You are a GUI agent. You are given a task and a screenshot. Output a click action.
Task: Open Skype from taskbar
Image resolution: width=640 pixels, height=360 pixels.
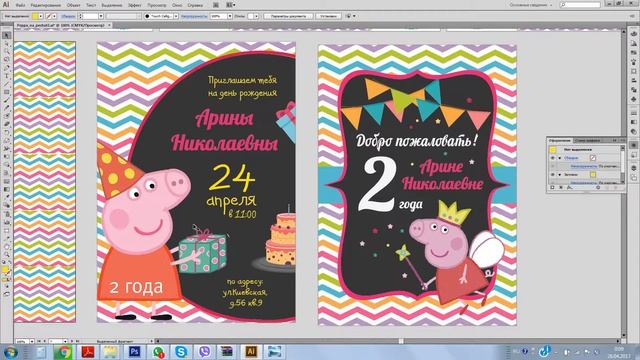pos(181,351)
